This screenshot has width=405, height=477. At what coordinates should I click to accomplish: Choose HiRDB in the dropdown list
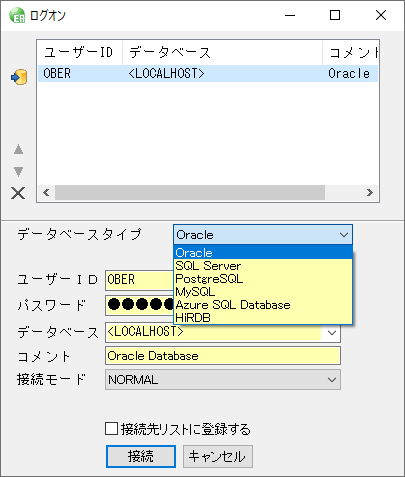click(263, 318)
